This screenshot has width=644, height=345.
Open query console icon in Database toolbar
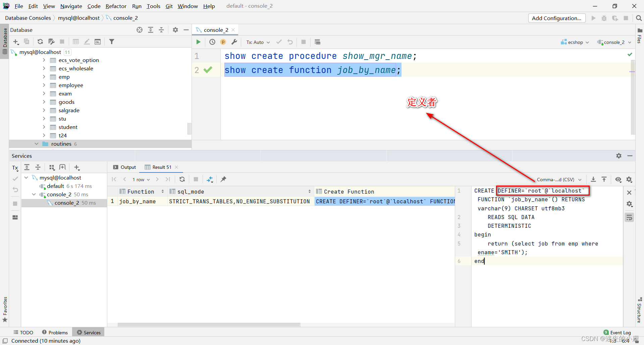tap(98, 42)
